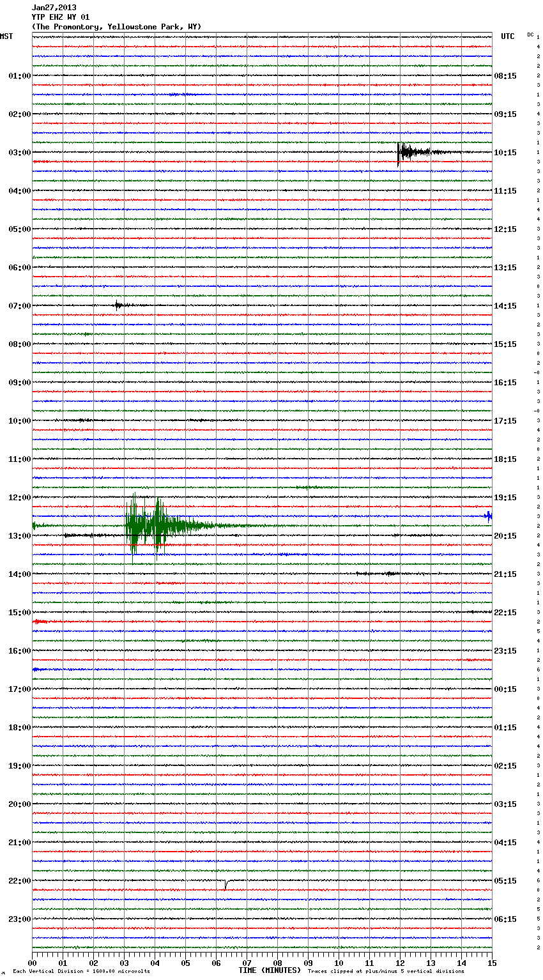Image resolution: width=543 pixels, height=980 pixels.
Task: Click the 22:15 UTC time label
Action: (505, 613)
